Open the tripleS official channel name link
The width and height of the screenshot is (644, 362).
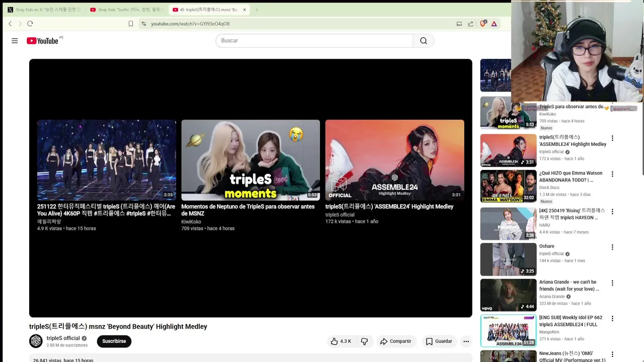(x=63, y=338)
